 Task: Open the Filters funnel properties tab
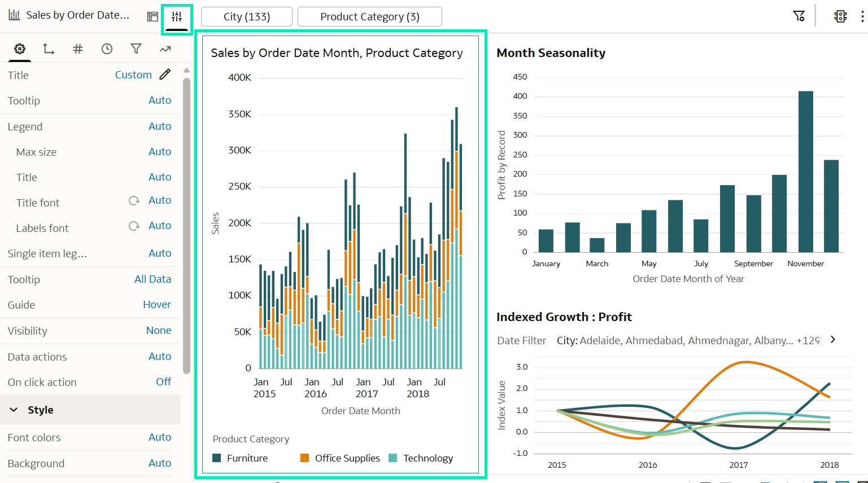click(x=136, y=49)
